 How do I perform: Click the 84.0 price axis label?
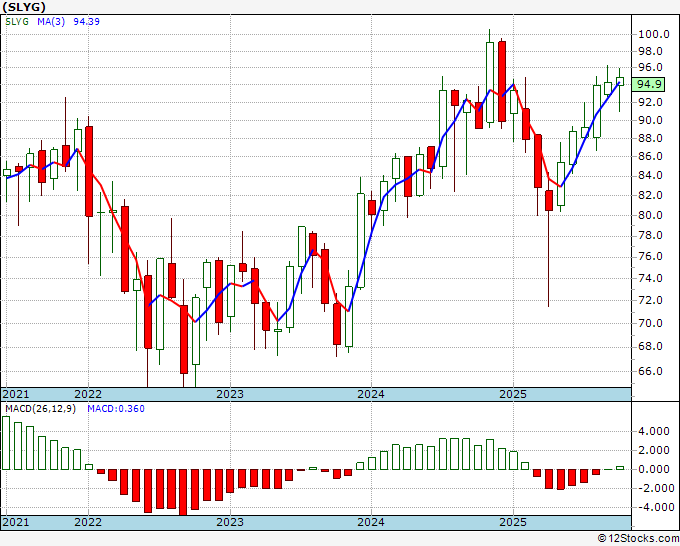(x=650, y=175)
